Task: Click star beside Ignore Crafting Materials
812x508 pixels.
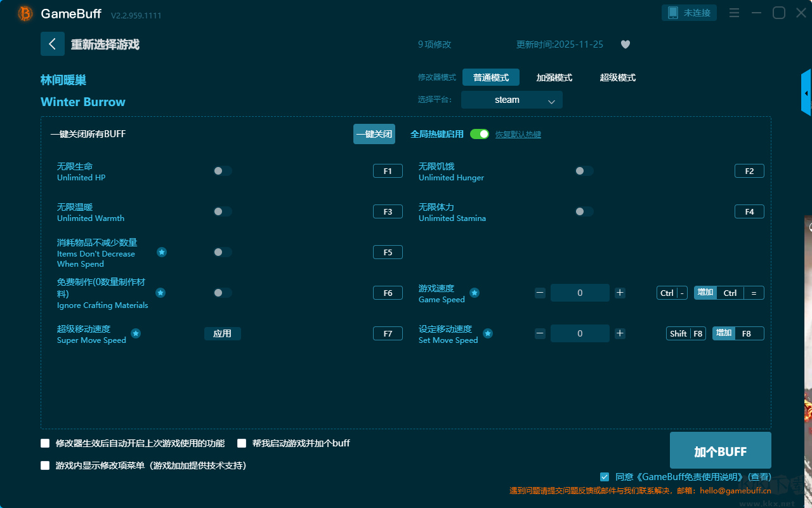Action: click(x=160, y=293)
